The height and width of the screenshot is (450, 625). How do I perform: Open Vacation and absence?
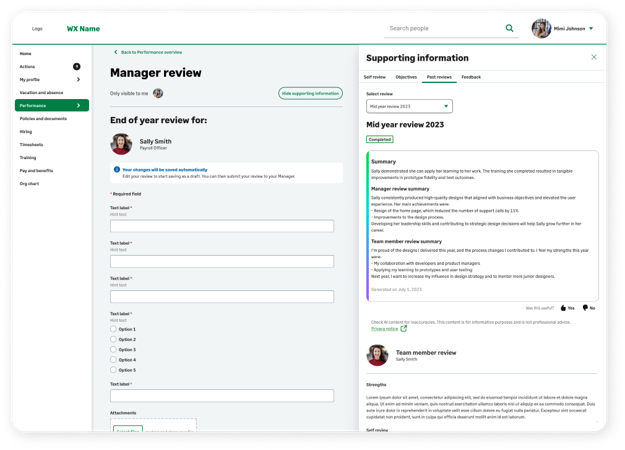(x=41, y=92)
